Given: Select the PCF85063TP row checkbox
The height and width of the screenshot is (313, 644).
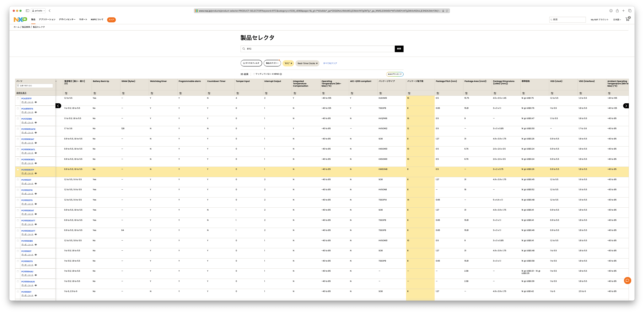Looking at the screenshot, I should [x=18, y=170].
